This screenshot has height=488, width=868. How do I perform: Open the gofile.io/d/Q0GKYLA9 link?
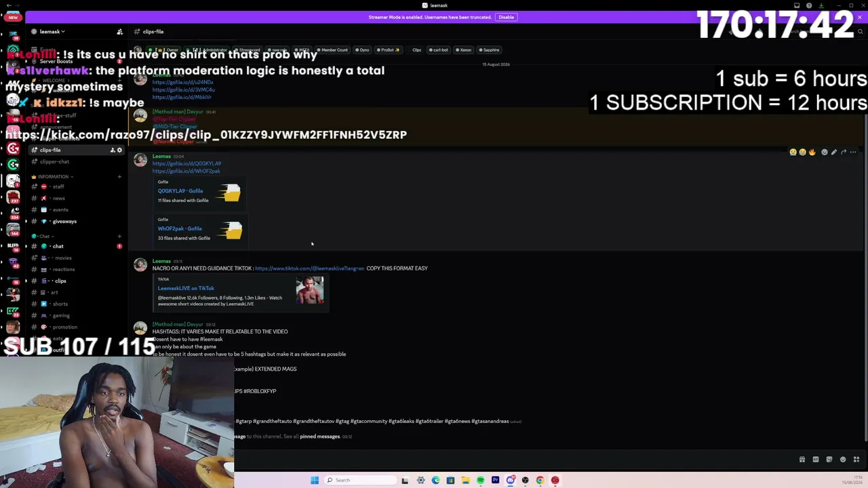click(186, 163)
